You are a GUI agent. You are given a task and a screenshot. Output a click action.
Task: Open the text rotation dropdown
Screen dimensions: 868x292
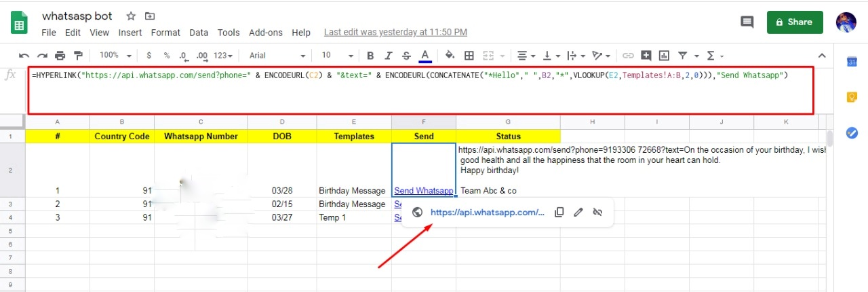(600, 56)
